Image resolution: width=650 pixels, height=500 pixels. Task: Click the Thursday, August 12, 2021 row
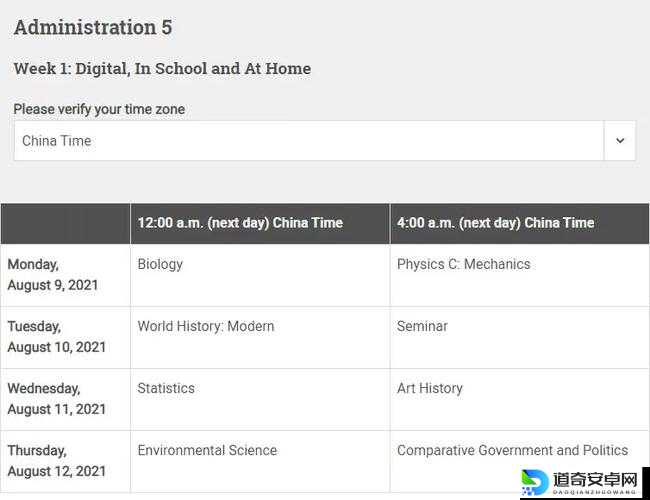pyautogui.click(x=56, y=461)
